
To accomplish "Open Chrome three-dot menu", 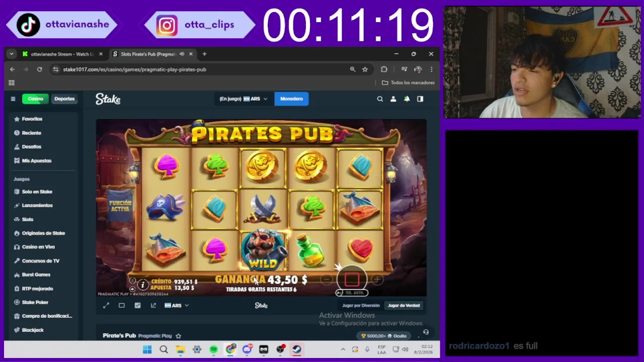I will 431,69.
